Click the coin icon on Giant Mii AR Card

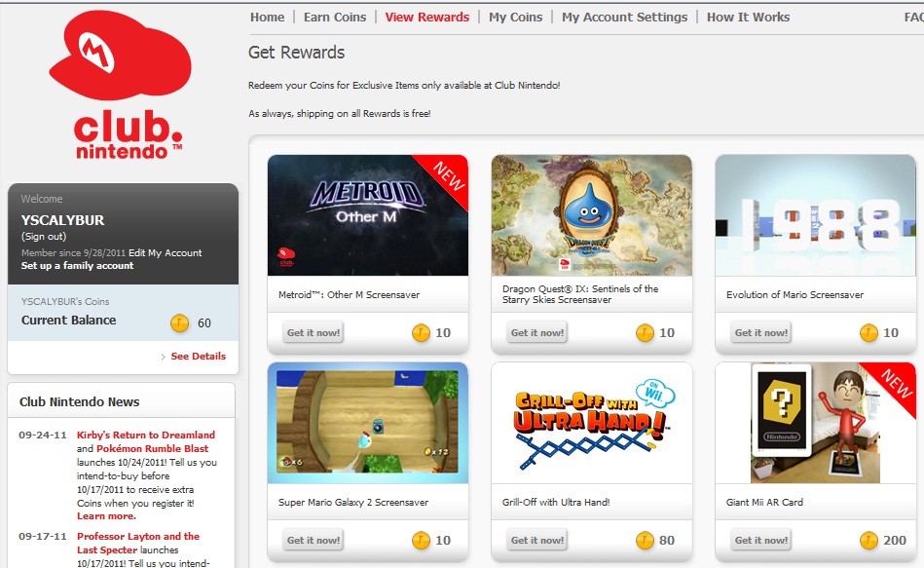(x=869, y=541)
